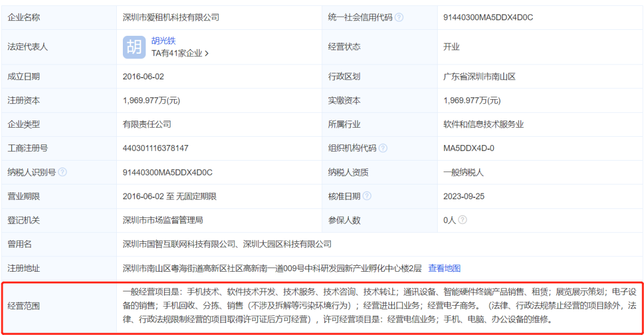The image size is (644, 335).
Task: Click help icon beside 统一社会信用代码
Action: 399,17
